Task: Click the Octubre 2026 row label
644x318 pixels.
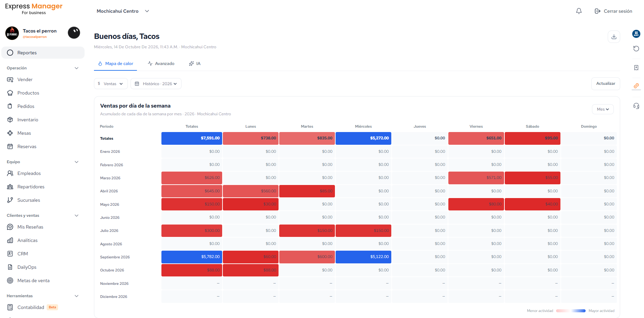Action: click(x=112, y=270)
